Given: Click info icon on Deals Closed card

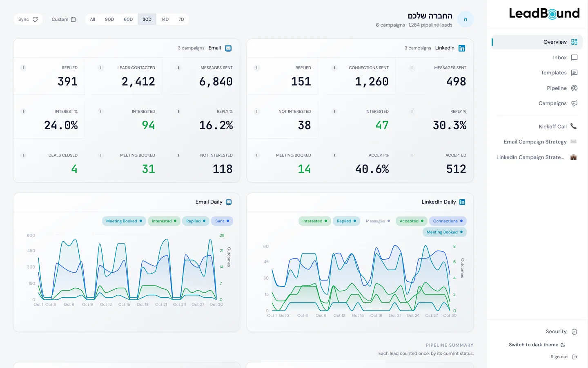Looking at the screenshot, I should pyautogui.click(x=23, y=155).
